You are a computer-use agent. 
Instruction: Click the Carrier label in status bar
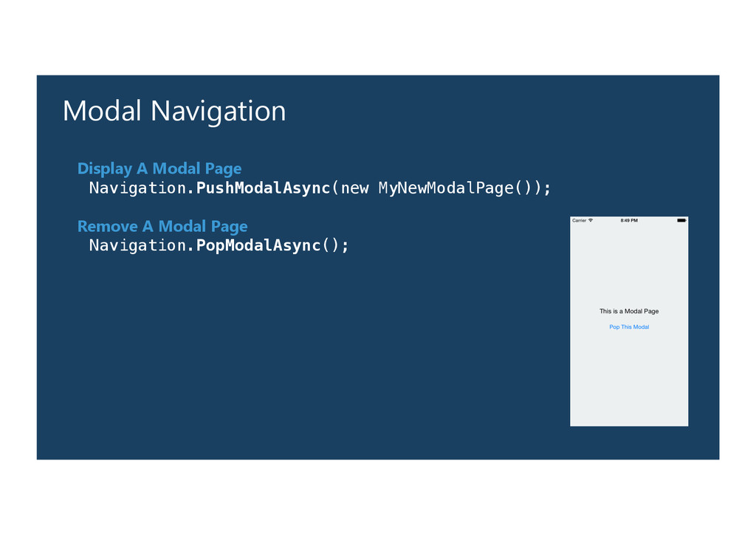tap(580, 220)
